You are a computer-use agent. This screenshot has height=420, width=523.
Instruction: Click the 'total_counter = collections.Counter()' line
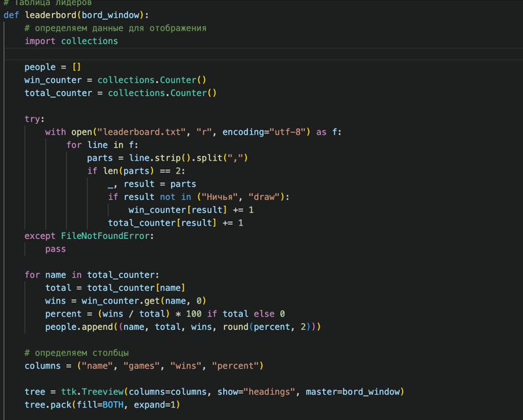click(120, 93)
